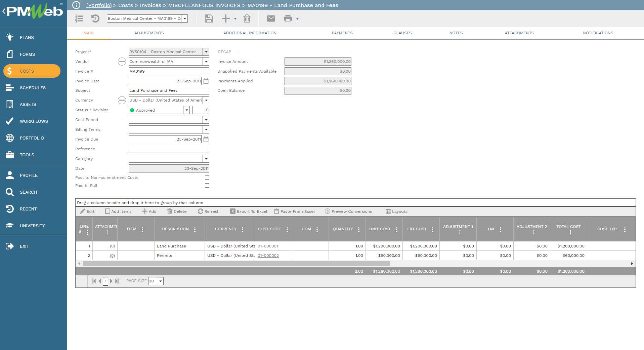The width and height of the screenshot is (644, 350).
Task: Open the Workflows checkmark section
Action: click(27, 121)
